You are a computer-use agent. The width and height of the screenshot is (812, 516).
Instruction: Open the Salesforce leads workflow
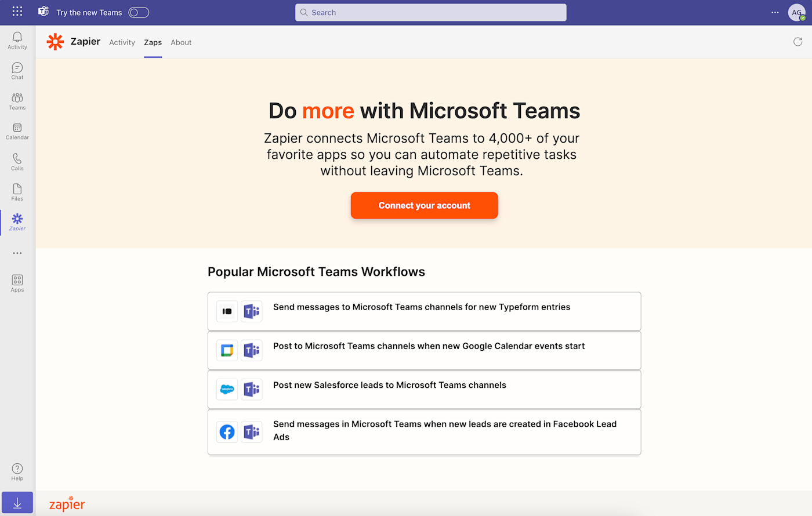tap(424, 389)
